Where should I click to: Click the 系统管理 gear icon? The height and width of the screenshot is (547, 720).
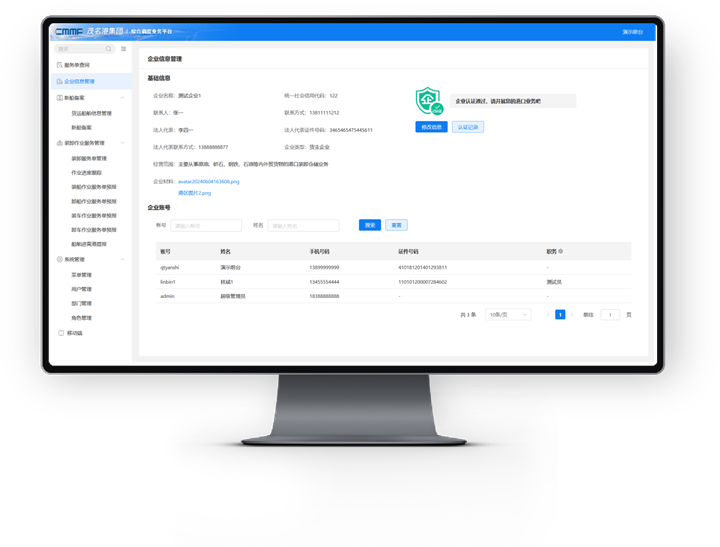pyautogui.click(x=59, y=259)
